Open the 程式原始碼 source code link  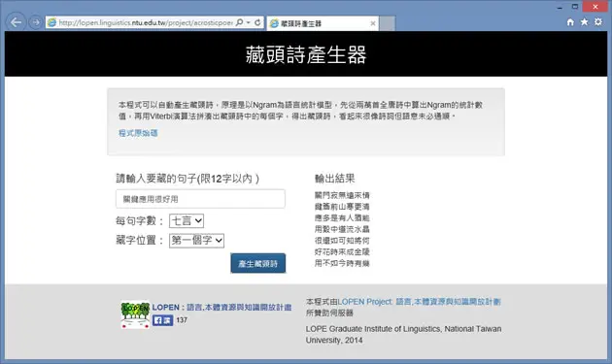pos(138,133)
